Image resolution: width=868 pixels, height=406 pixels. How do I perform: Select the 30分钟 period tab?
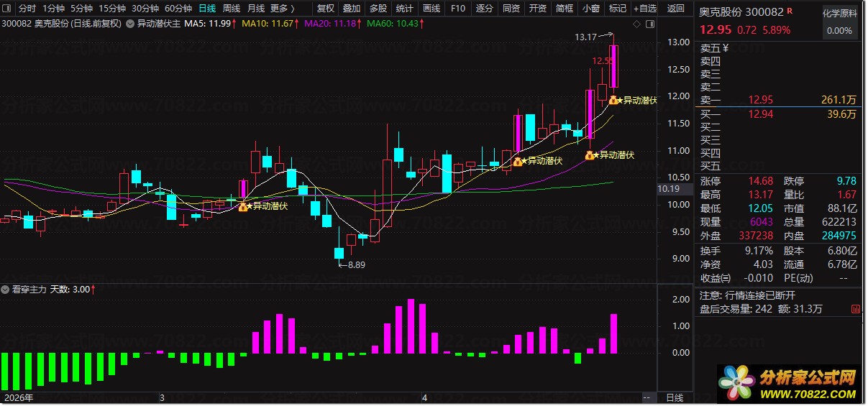tap(145, 9)
